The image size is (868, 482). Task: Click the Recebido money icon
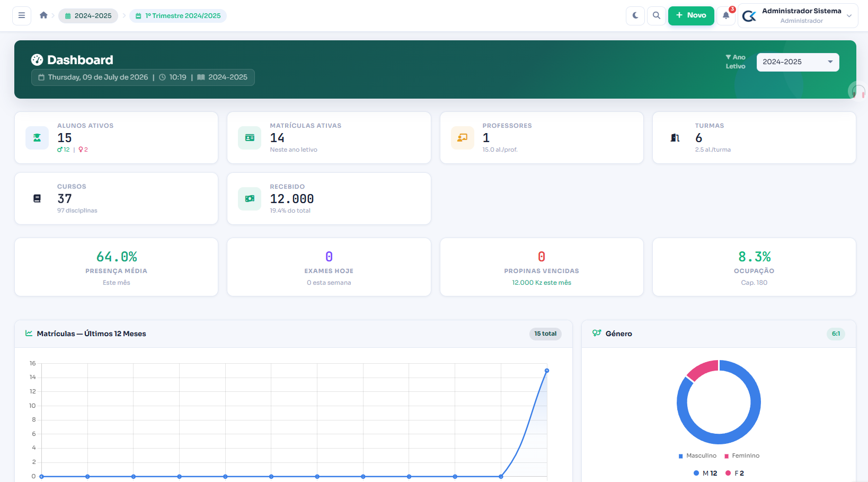(x=250, y=199)
